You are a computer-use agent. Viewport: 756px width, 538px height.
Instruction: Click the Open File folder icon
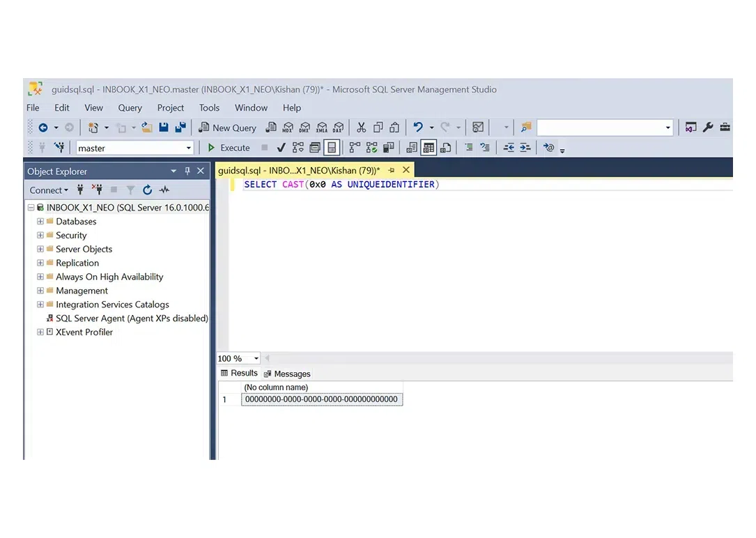146,128
